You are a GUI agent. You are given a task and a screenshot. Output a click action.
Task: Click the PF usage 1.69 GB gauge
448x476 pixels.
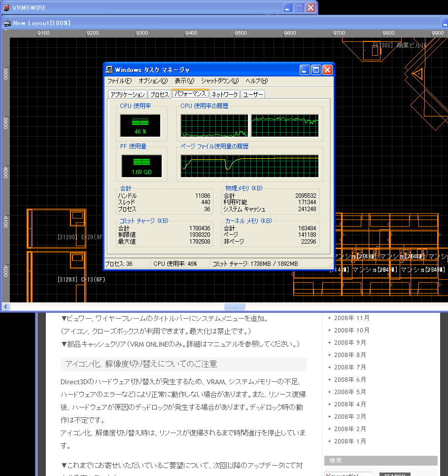[141, 166]
